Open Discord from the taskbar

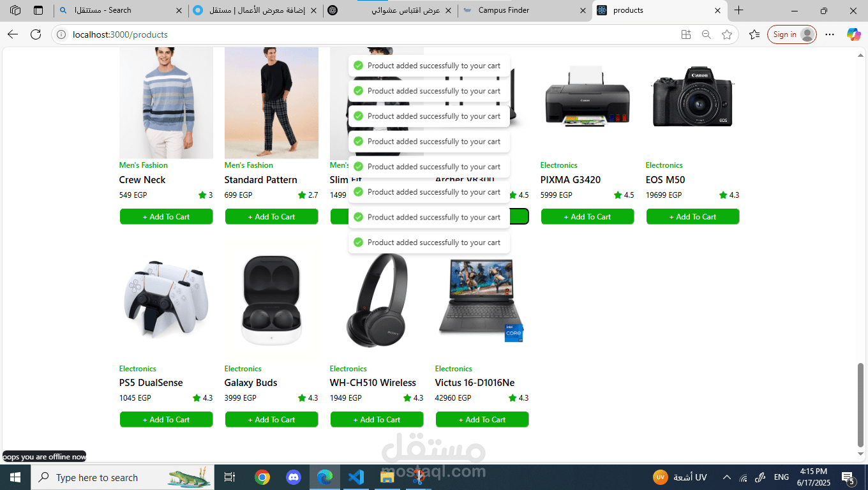pyautogui.click(x=294, y=477)
